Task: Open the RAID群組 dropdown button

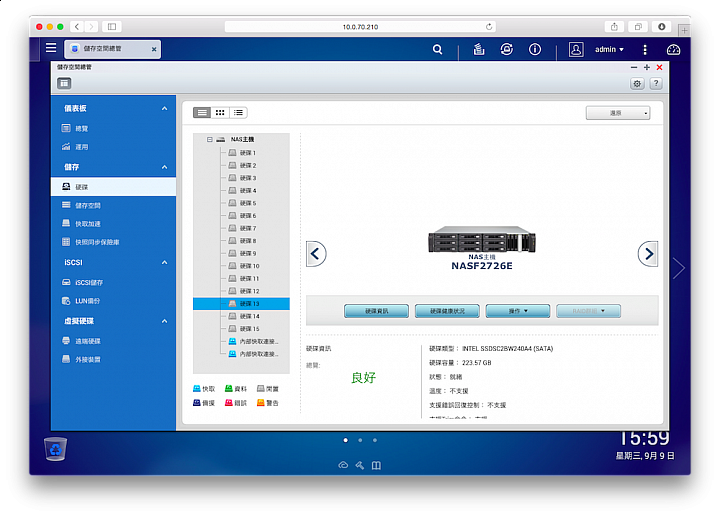Action: click(589, 311)
